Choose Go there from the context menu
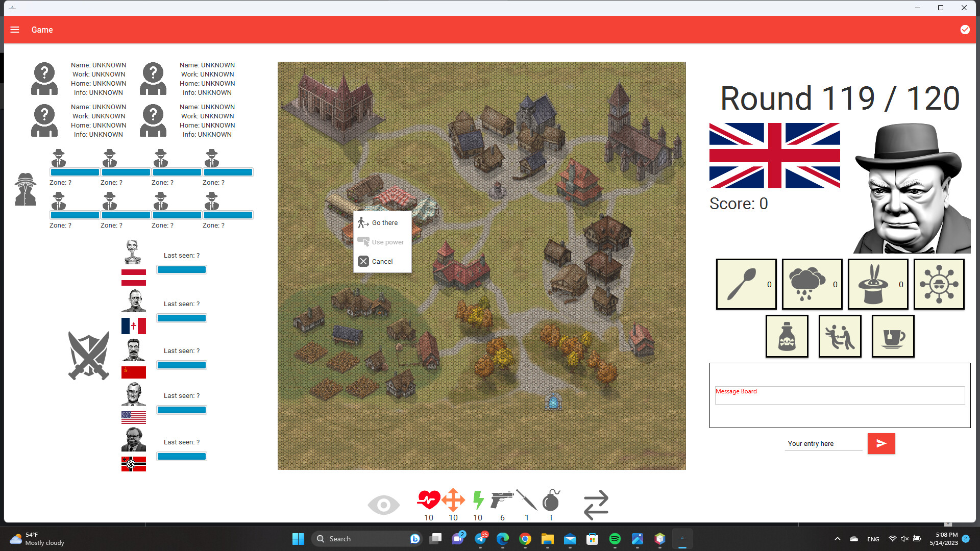The image size is (980, 551). pyautogui.click(x=383, y=222)
